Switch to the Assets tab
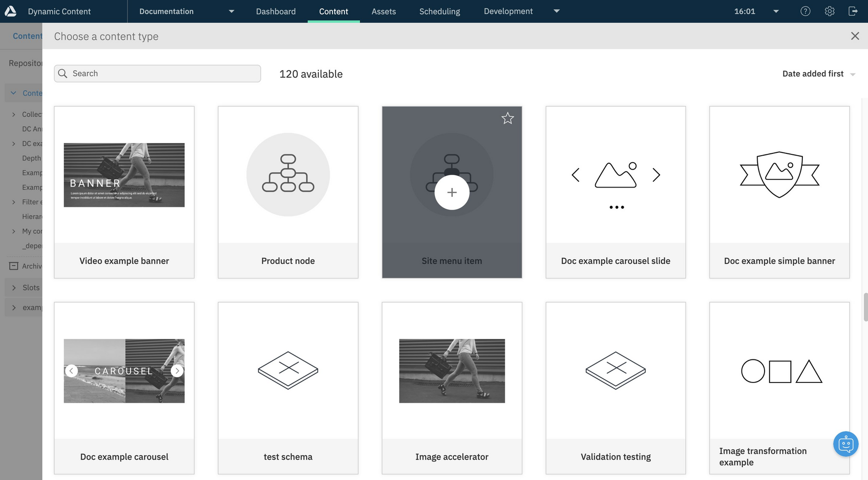Screen dimensions: 868x480 (x=383, y=11)
